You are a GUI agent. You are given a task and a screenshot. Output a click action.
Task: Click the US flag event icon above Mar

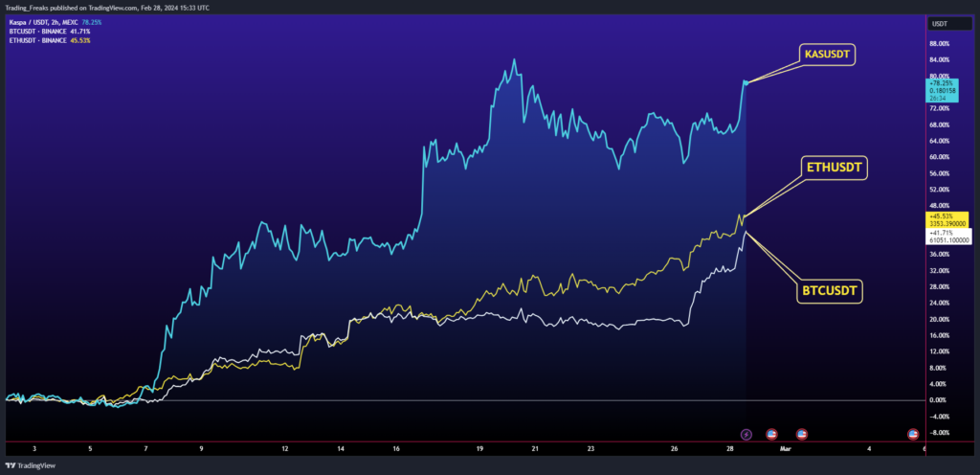802,434
